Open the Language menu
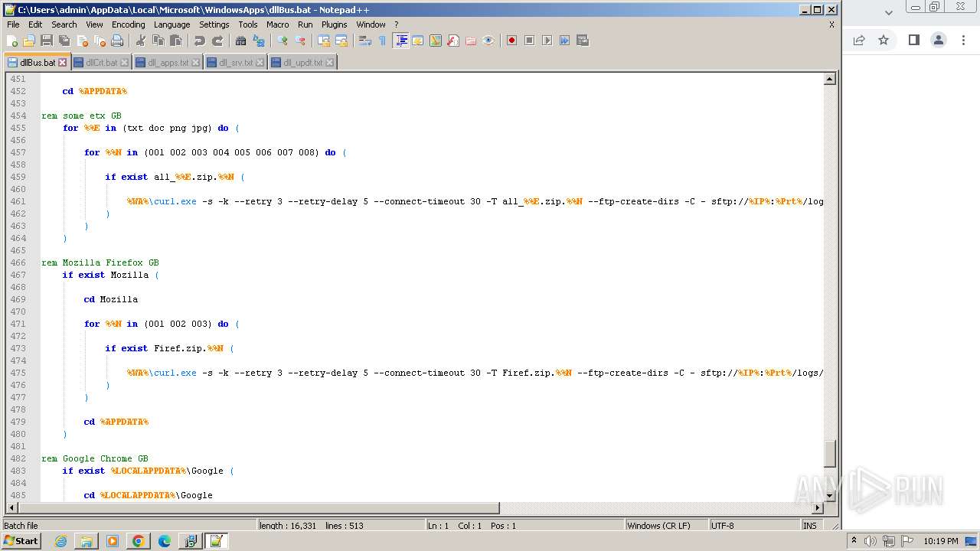The image size is (980, 551). coord(172,24)
